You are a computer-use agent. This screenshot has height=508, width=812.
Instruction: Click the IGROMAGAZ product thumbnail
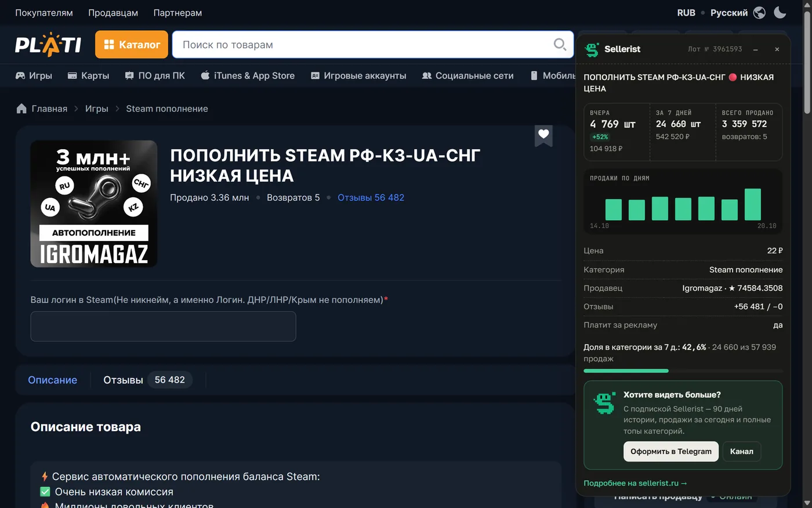click(x=94, y=204)
